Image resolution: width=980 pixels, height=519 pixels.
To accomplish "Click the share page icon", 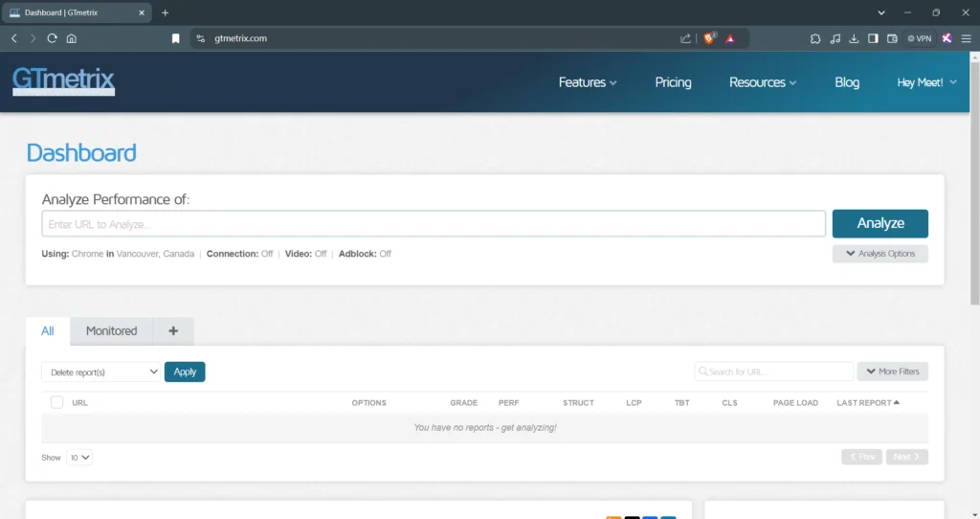I will tap(685, 38).
